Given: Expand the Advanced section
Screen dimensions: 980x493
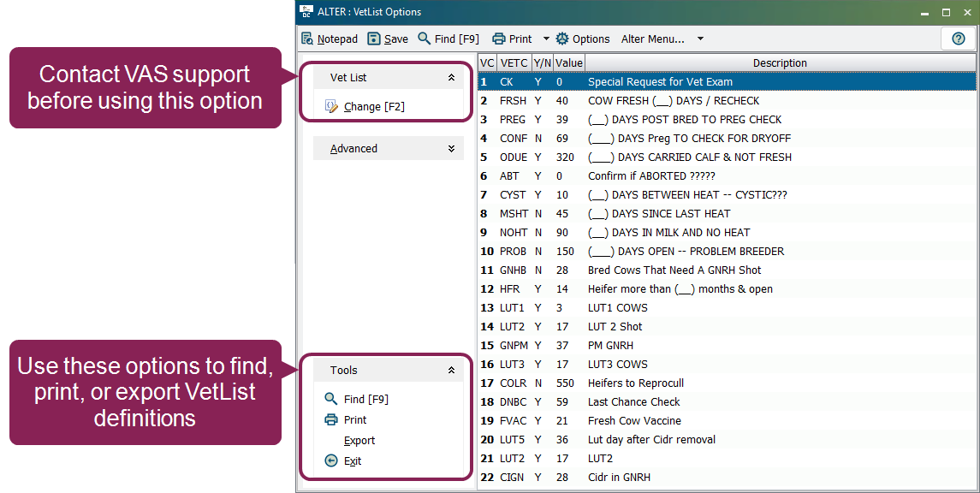Looking at the screenshot, I should point(451,148).
